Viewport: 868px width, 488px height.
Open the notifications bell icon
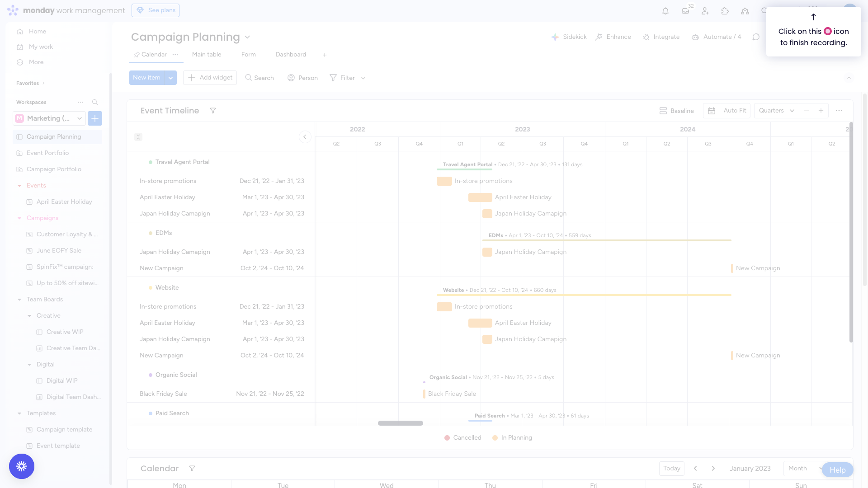[665, 11]
